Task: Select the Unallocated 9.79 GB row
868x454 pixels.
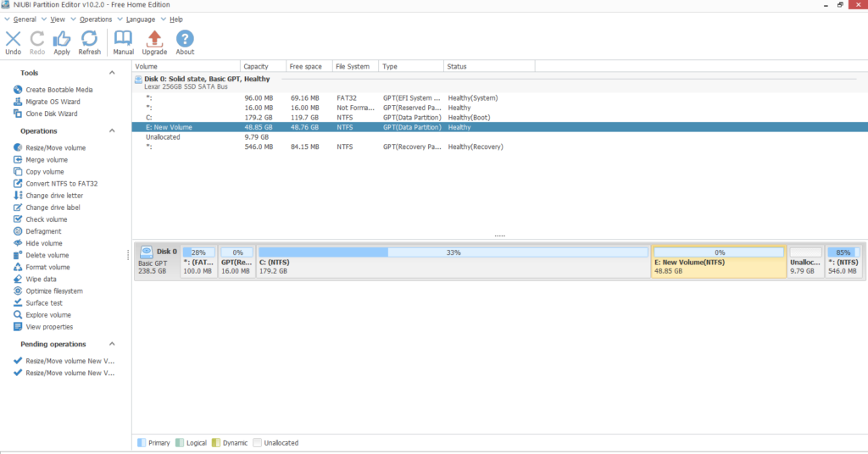Action: pyautogui.click(x=500, y=137)
